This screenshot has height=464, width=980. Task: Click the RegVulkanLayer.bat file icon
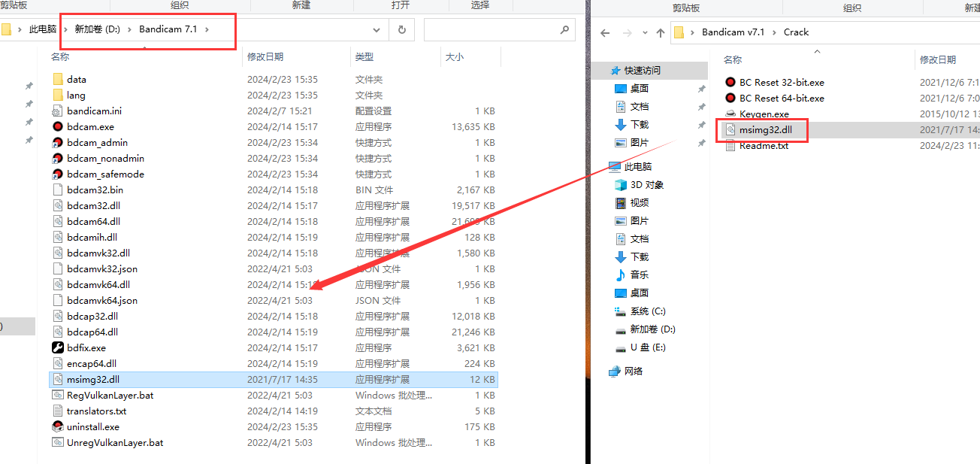click(x=58, y=395)
